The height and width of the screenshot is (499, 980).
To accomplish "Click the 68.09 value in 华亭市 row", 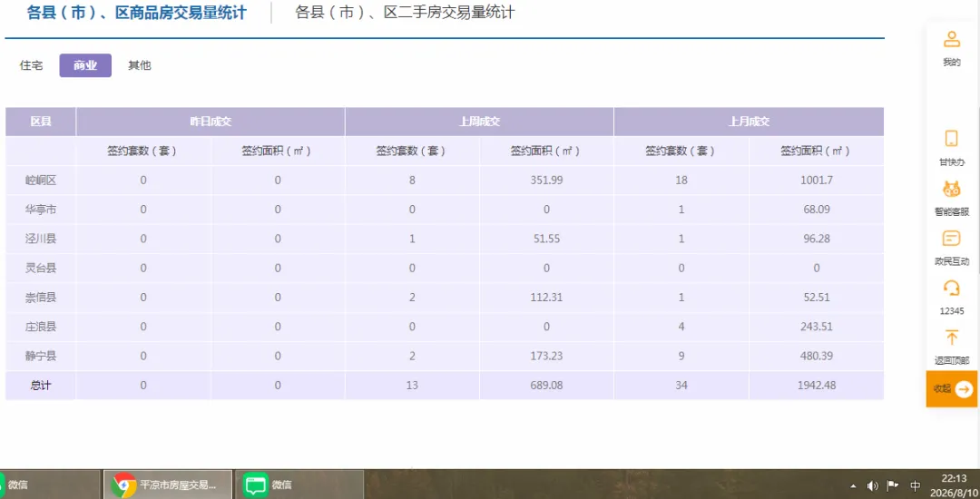I will (x=817, y=210).
